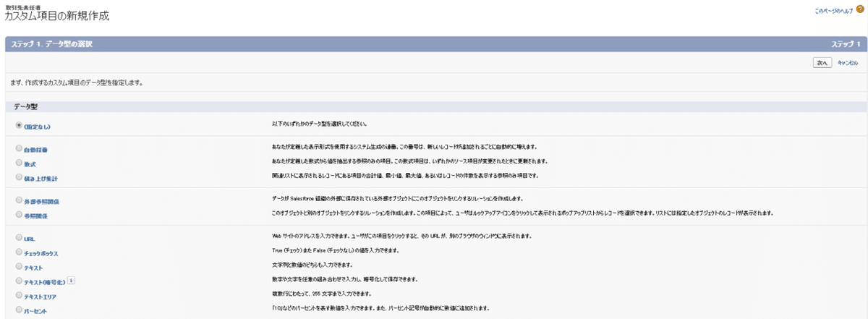Open the このページのヘルプ link
The height and width of the screenshot is (319, 868).
point(835,12)
